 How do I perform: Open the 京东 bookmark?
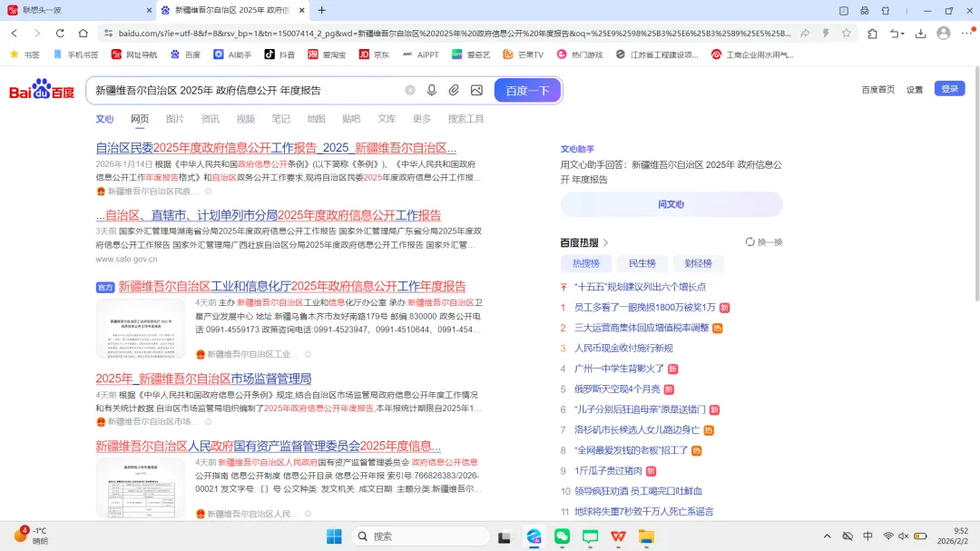click(x=374, y=54)
